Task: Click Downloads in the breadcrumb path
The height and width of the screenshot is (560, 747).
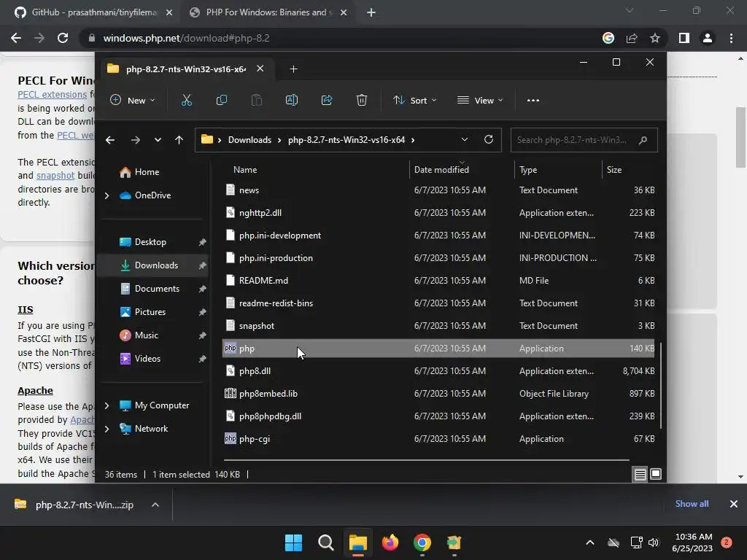Action: [x=249, y=140]
